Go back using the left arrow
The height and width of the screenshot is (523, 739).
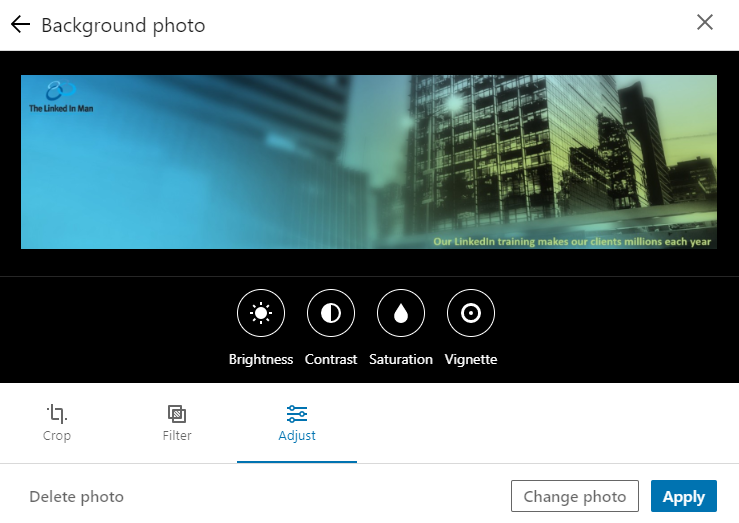point(20,24)
